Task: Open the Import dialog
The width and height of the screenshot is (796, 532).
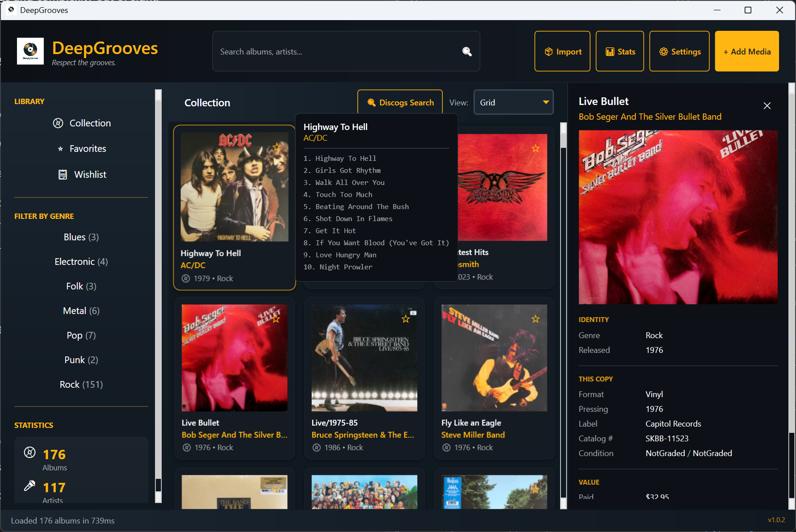Action: 562,51
